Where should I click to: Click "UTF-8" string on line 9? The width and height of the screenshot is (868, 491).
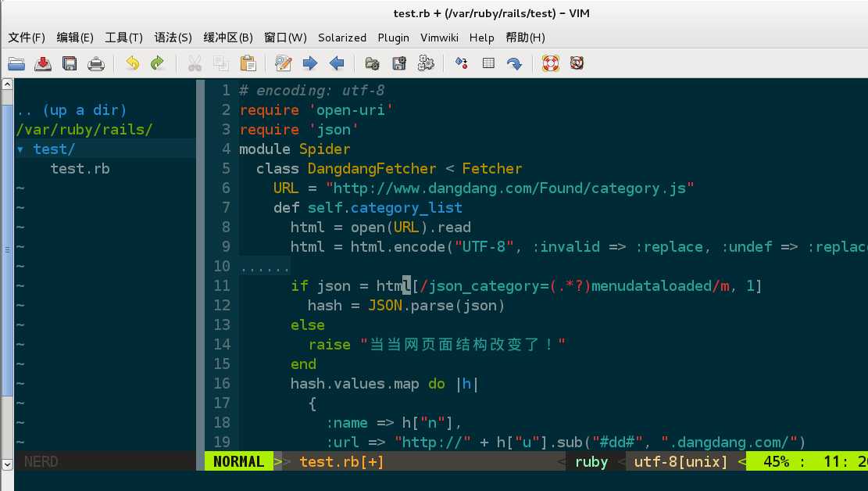coord(484,246)
